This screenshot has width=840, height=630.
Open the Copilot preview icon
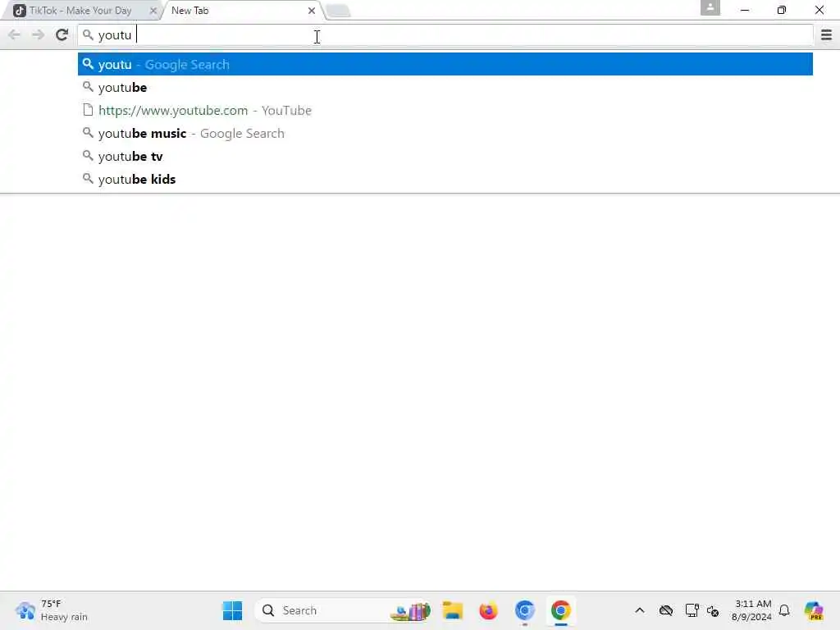(814, 610)
